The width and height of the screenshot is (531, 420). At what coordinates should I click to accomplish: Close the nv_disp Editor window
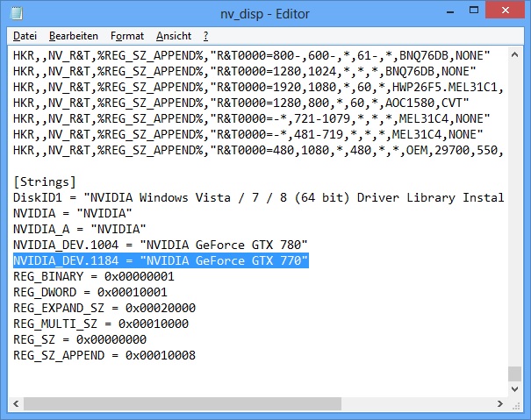506,11
